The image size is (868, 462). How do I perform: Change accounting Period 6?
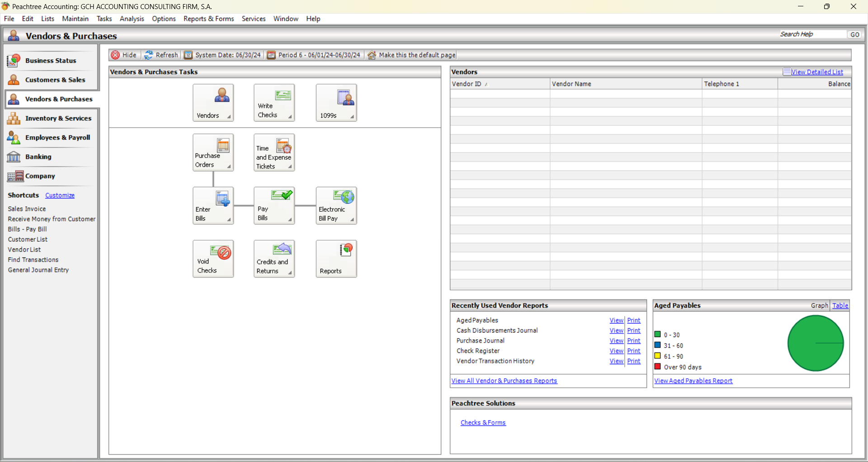pos(314,55)
